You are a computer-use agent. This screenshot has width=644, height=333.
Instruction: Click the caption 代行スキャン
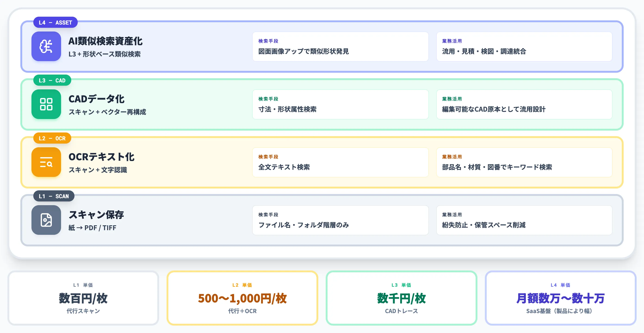pyautogui.click(x=83, y=311)
